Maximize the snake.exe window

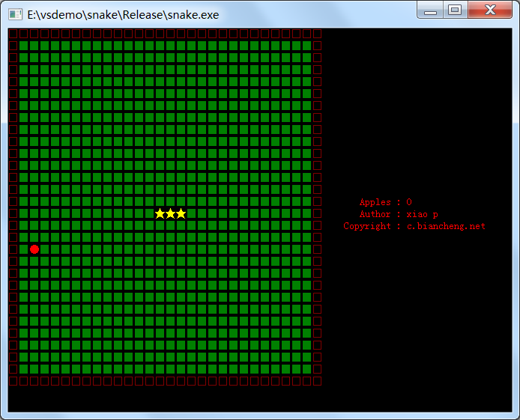coord(455,10)
